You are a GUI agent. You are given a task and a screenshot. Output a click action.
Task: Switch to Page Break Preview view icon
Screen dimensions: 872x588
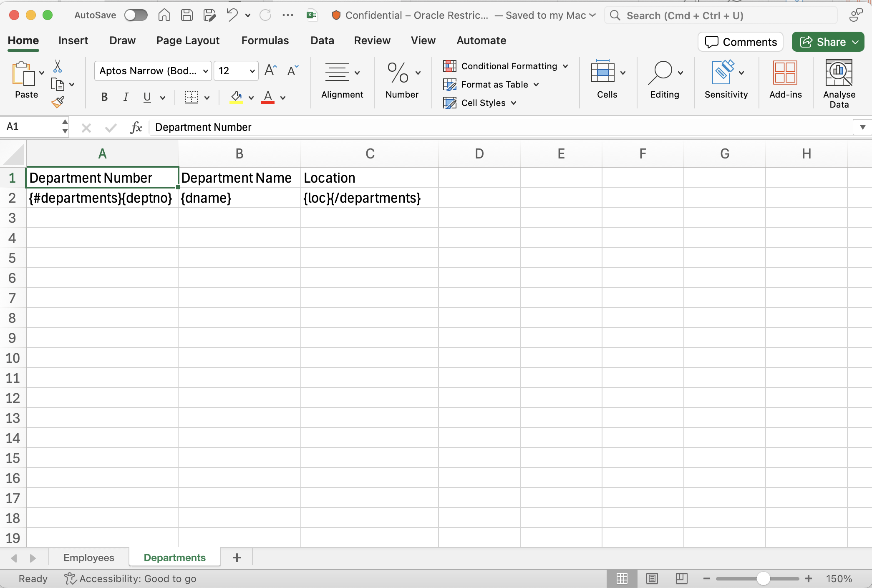pos(681,578)
